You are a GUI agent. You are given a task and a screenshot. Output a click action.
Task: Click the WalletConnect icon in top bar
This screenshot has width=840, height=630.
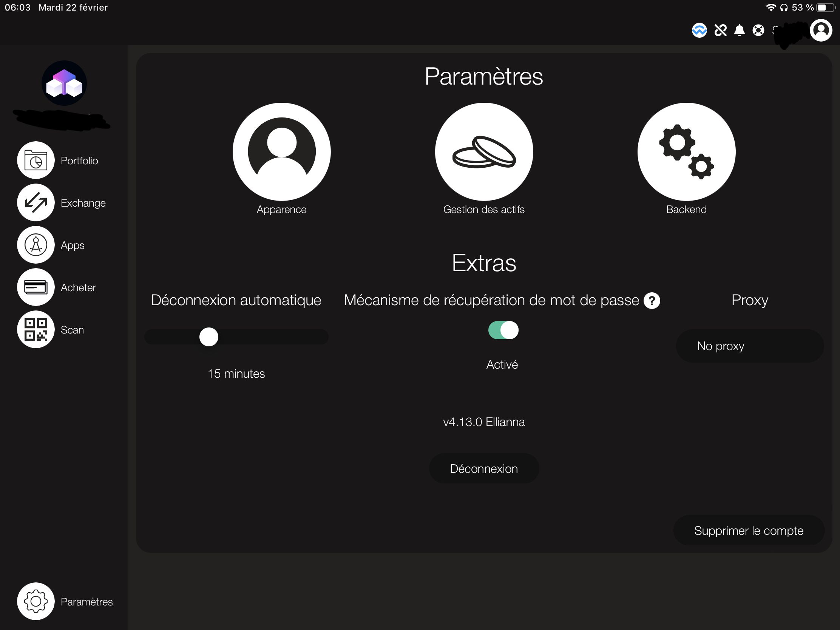[x=699, y=30]
